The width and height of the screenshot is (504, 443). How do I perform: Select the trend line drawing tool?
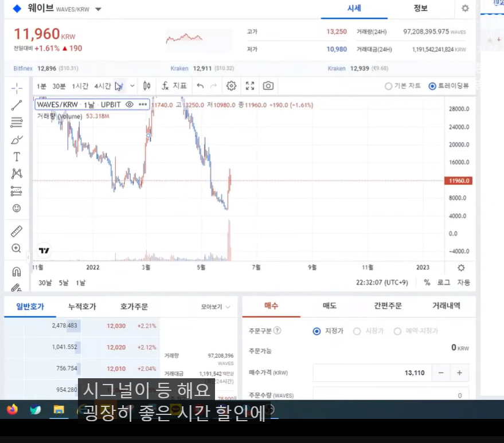click(x=17, y=105)
